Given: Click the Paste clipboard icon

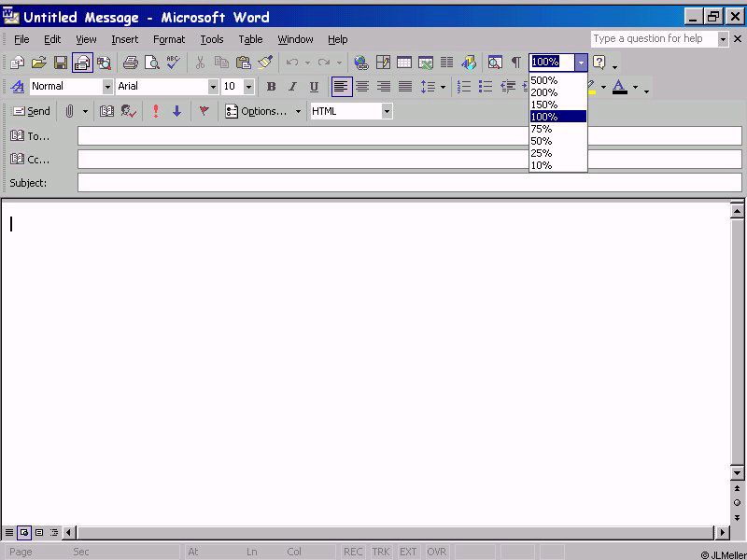Looking at the screenshot, I should 244,63.
